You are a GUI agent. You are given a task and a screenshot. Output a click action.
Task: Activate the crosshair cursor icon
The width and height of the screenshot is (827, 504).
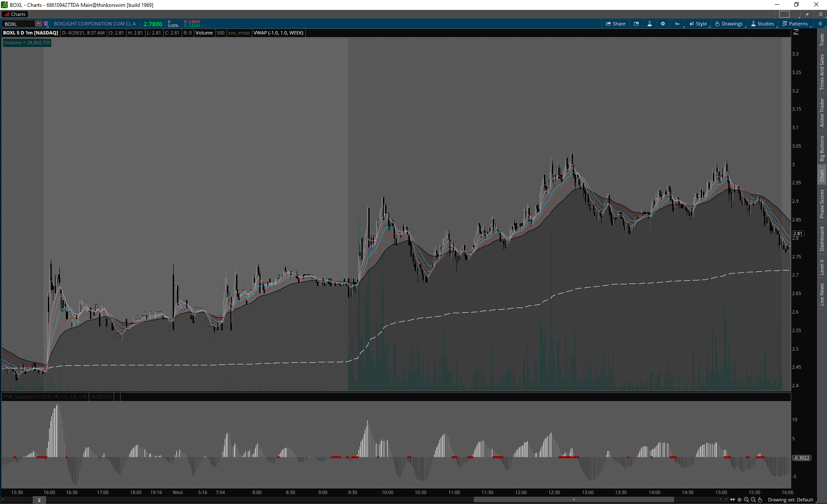(x=740, y=500)
